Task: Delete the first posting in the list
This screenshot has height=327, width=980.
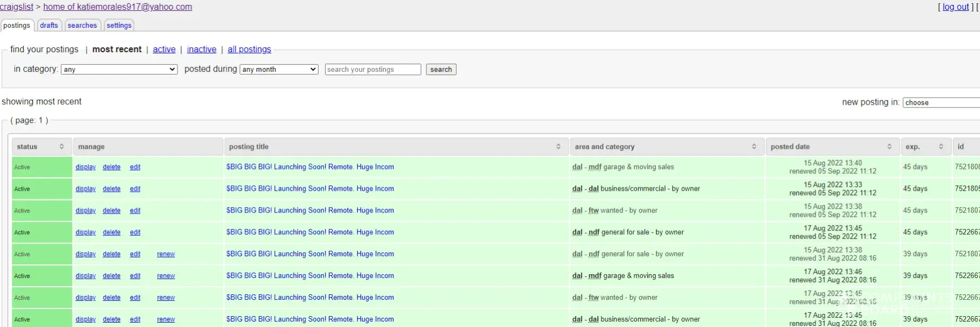Action: coord(112,167)
